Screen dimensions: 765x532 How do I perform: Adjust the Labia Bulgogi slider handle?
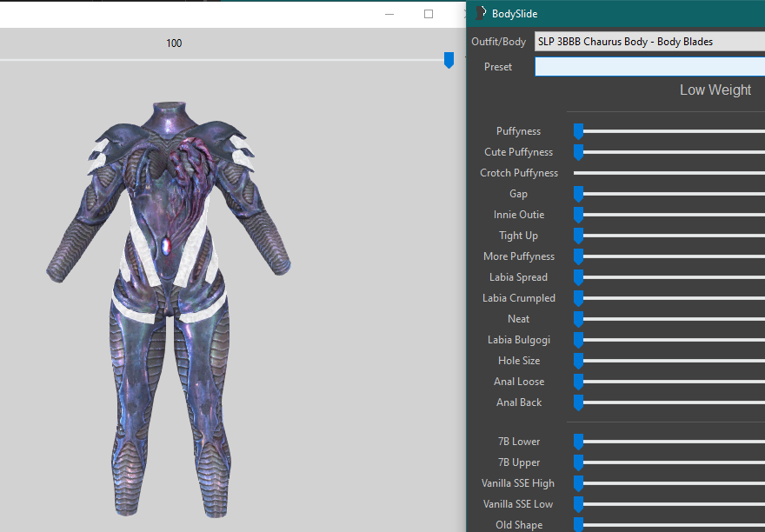(x=579, y=340)
